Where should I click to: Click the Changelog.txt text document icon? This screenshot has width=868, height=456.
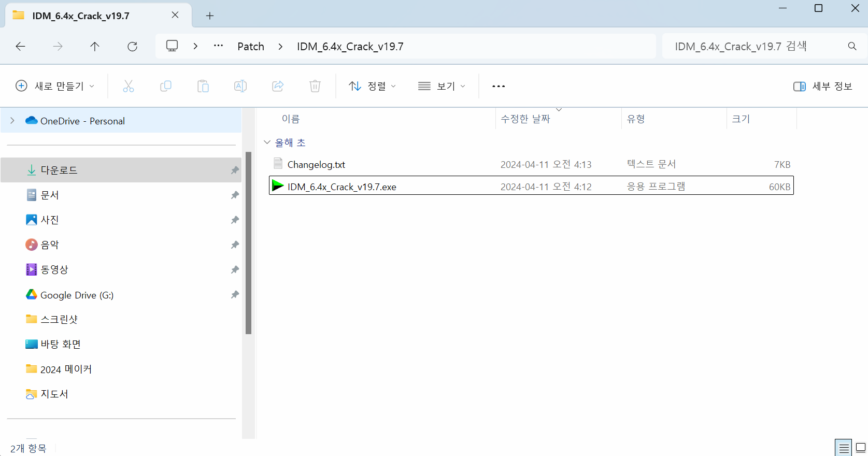[278, 164]
